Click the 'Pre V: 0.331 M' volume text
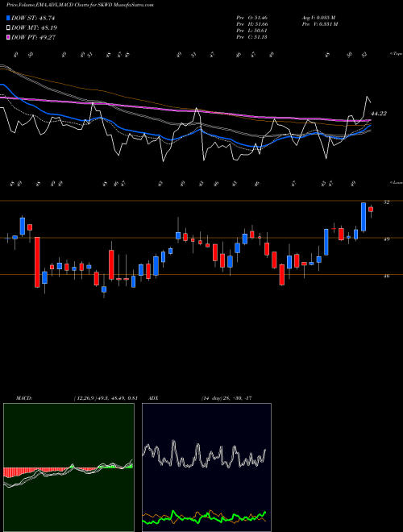This screenshot has width=403, height=532. (320, 23)
